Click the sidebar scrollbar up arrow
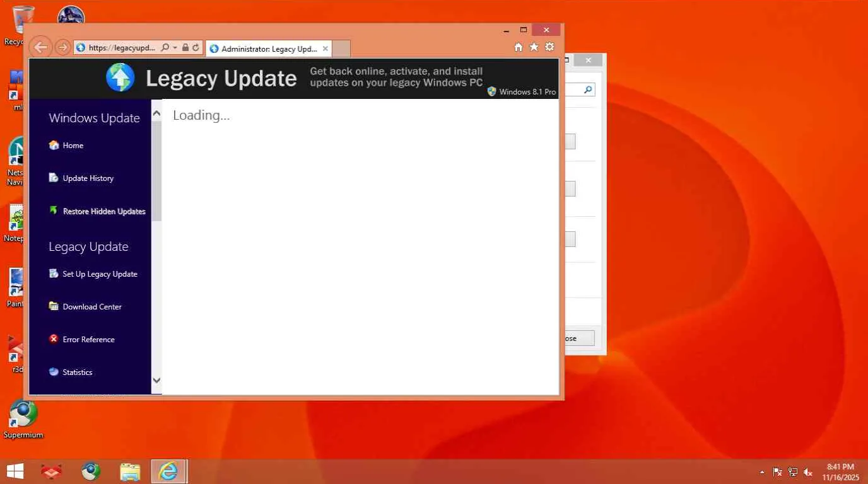The image size is (868, 484). point(156,112)
